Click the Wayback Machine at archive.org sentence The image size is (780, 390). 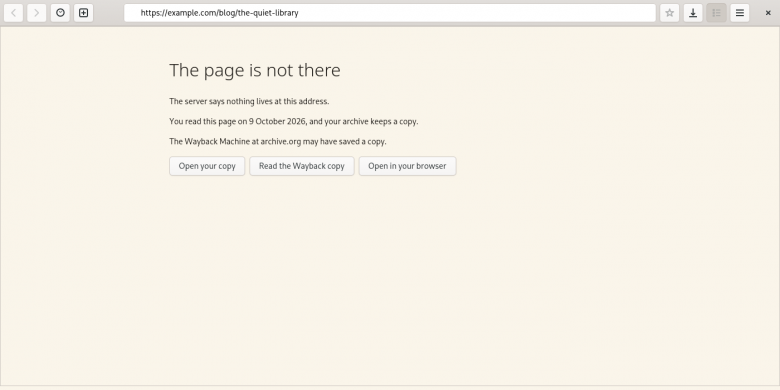[278, 141]
